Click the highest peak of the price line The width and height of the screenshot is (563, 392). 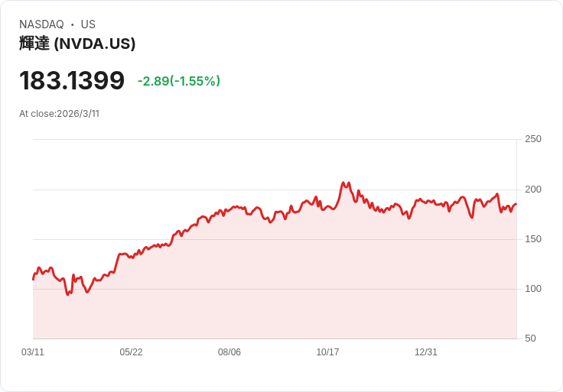tap(343, 183)
